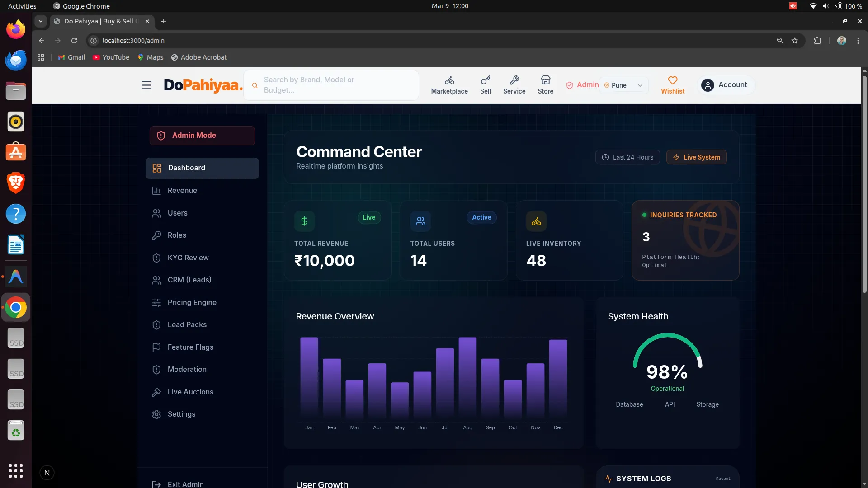
Task: Click the Service wrench icon
Action: pos(514,80)
